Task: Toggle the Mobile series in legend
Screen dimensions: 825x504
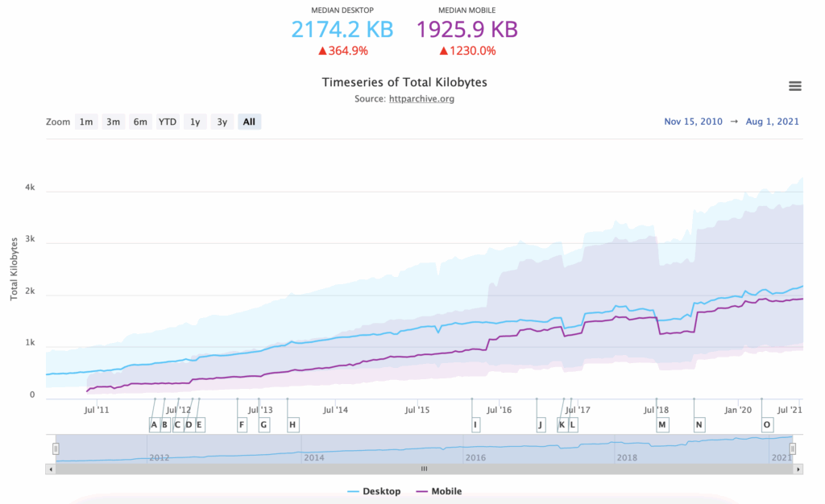Action: (439, 491)
